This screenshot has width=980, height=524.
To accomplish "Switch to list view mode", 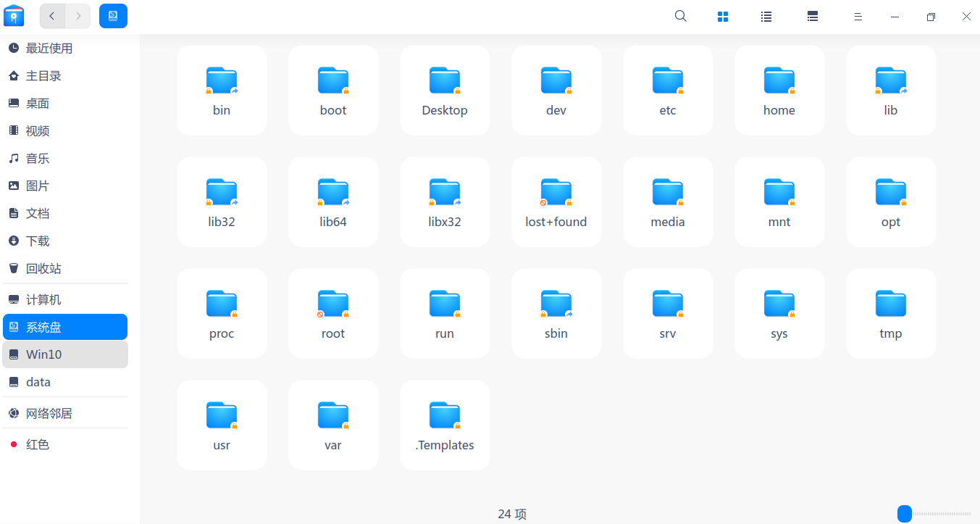I will pyautogui.click(x=766, y=16).
